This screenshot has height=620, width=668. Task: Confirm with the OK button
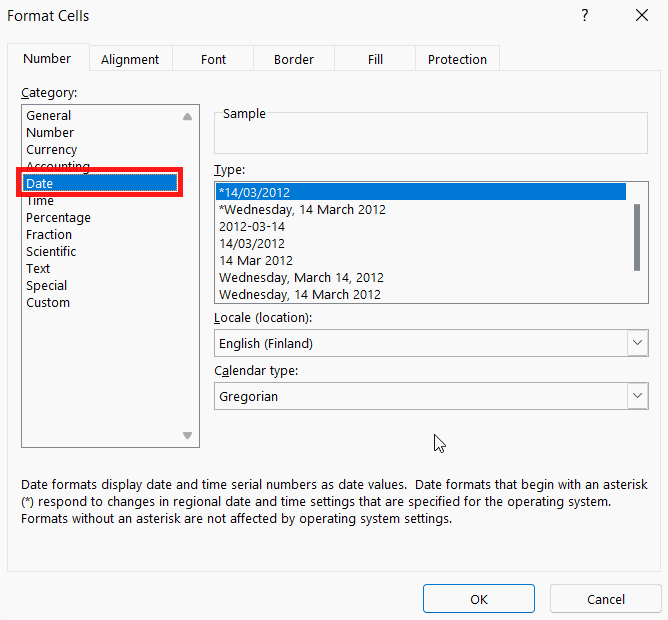point(479,599)
